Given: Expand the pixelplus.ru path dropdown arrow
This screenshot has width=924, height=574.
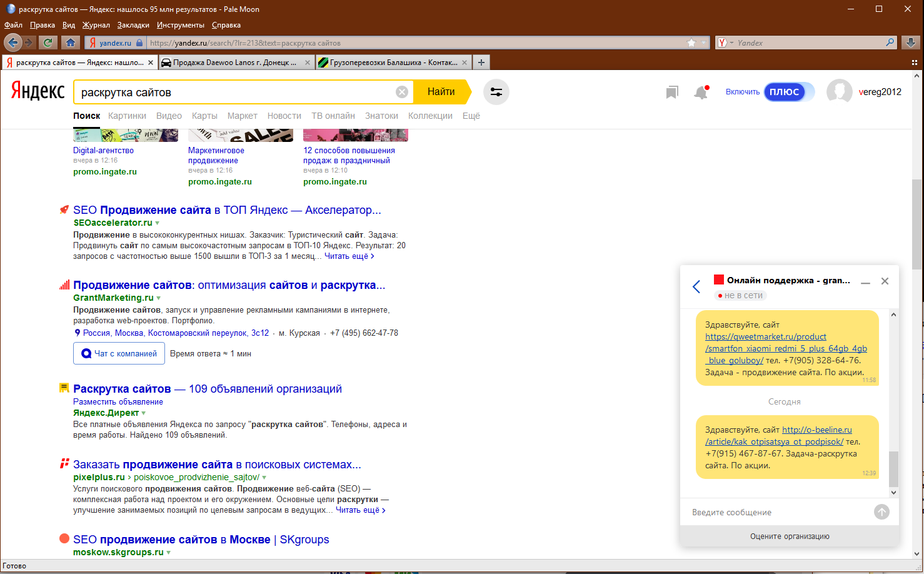Looking at the screenshot, I should (x=264, y=478).
